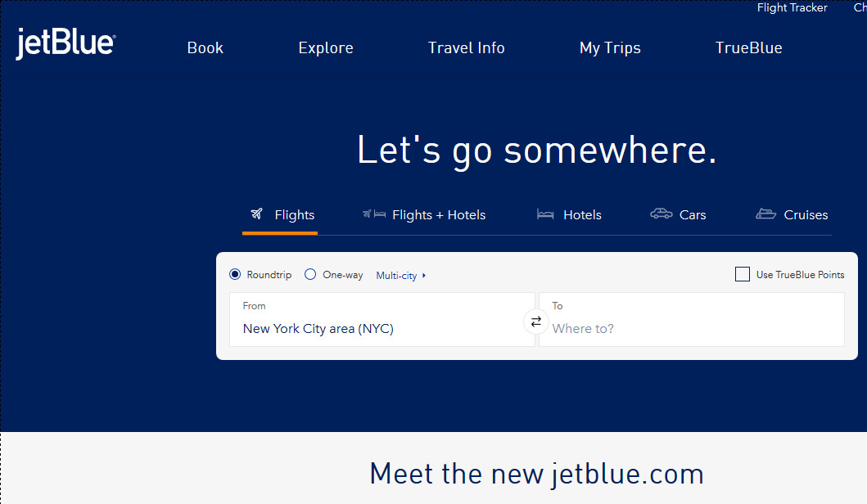Open the Travel Info menu
This screenshot has height=504, width=867.
[466, 47]
